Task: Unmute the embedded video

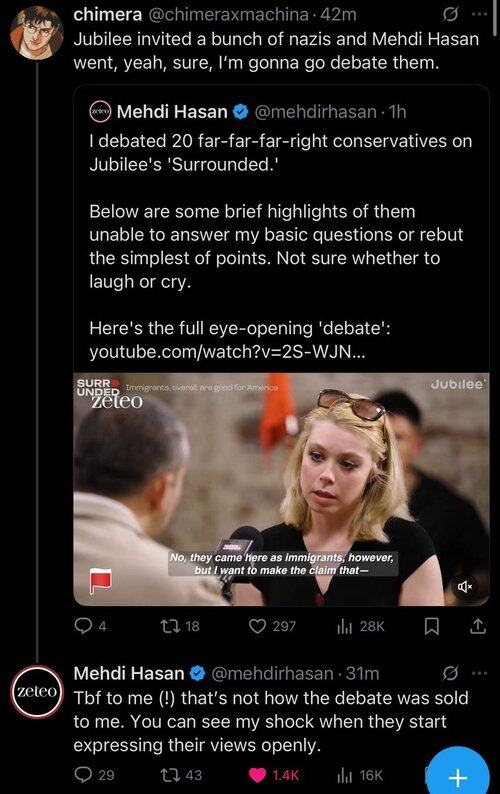Action: 465,587
